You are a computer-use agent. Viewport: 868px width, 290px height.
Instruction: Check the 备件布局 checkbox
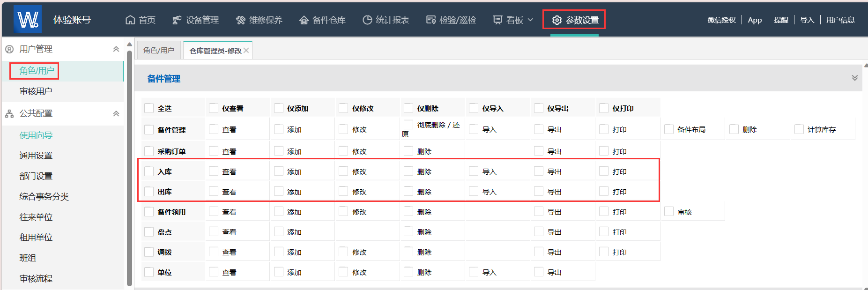669,129
